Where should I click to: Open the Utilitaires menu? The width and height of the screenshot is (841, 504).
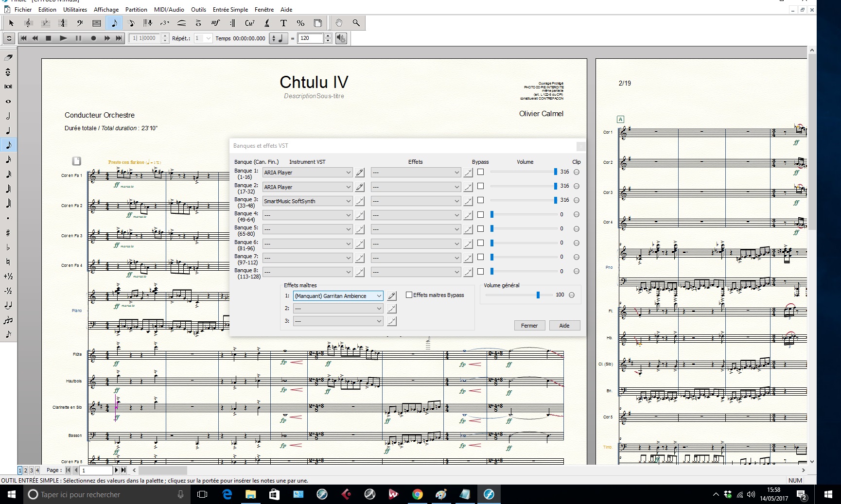[75, 9]
